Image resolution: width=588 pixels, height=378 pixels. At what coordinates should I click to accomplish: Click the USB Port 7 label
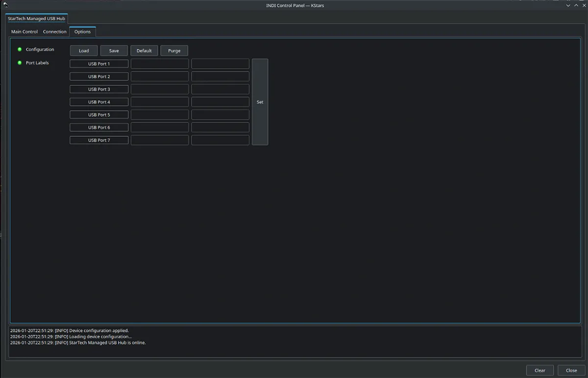(99, 140)
